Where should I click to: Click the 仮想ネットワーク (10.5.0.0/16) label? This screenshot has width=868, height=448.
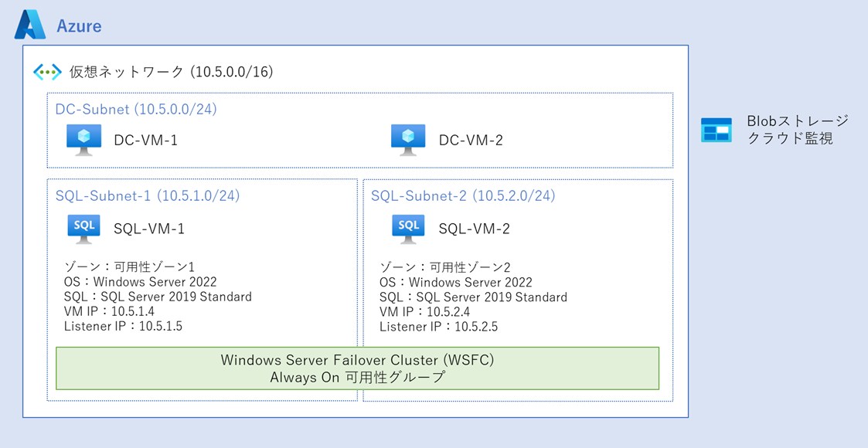(171, 72)
